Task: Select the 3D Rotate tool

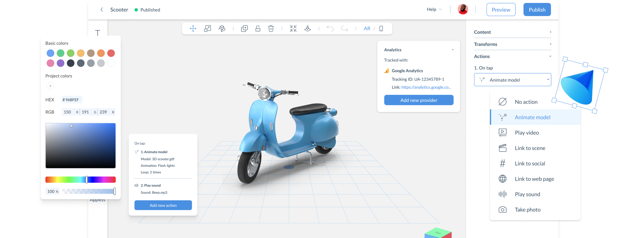Action: (x=222, y=28)
